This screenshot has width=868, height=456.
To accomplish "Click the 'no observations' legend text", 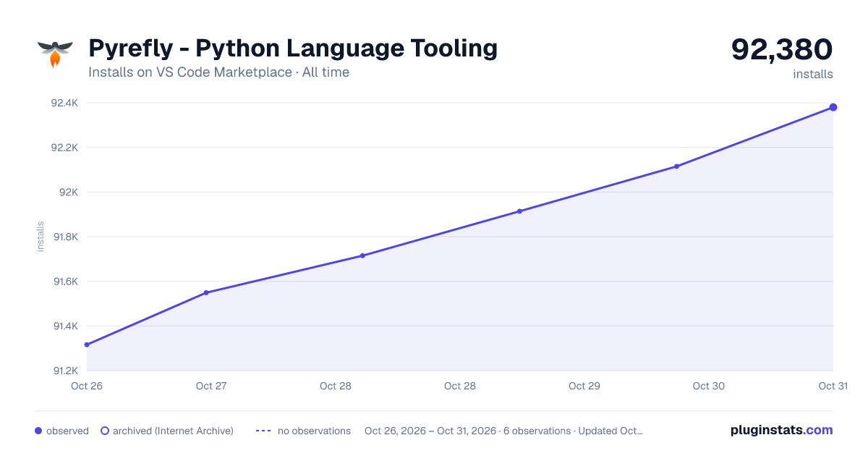I will pos(314,431).
